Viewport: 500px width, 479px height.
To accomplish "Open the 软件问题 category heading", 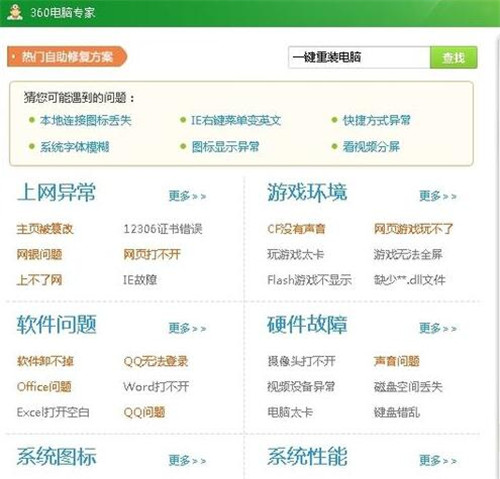I will coord(57,324).
